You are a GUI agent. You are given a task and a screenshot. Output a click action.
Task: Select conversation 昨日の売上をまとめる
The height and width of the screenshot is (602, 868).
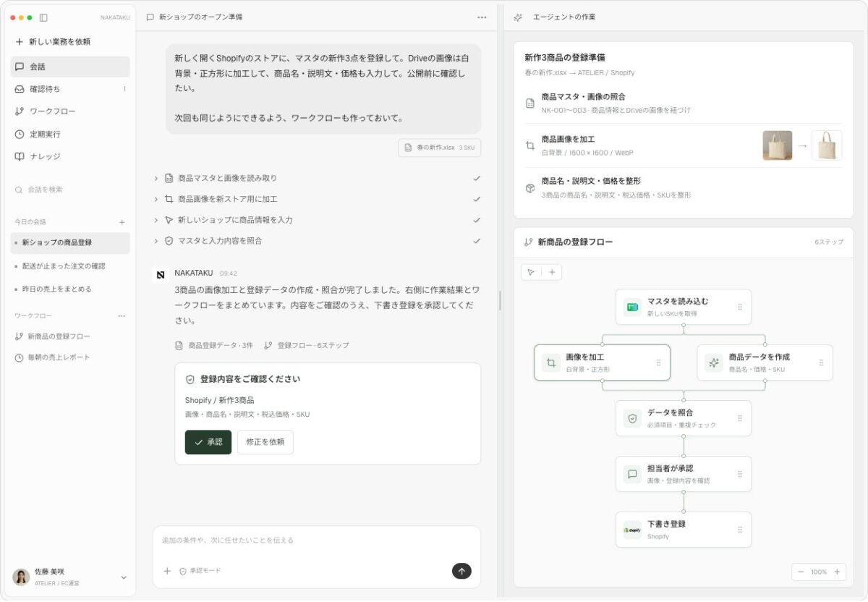70,289
